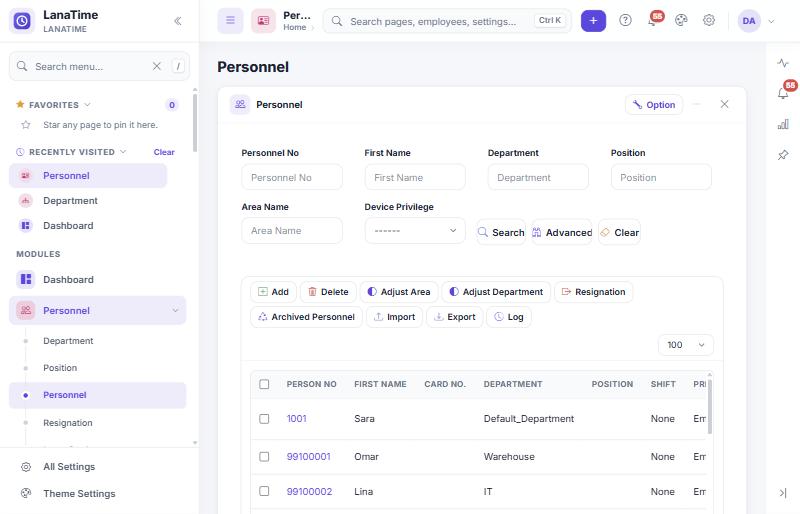Viewport: 800px width, 514px height.
Task: Check the select-all header checkbox
Action: tap(264, 384)
